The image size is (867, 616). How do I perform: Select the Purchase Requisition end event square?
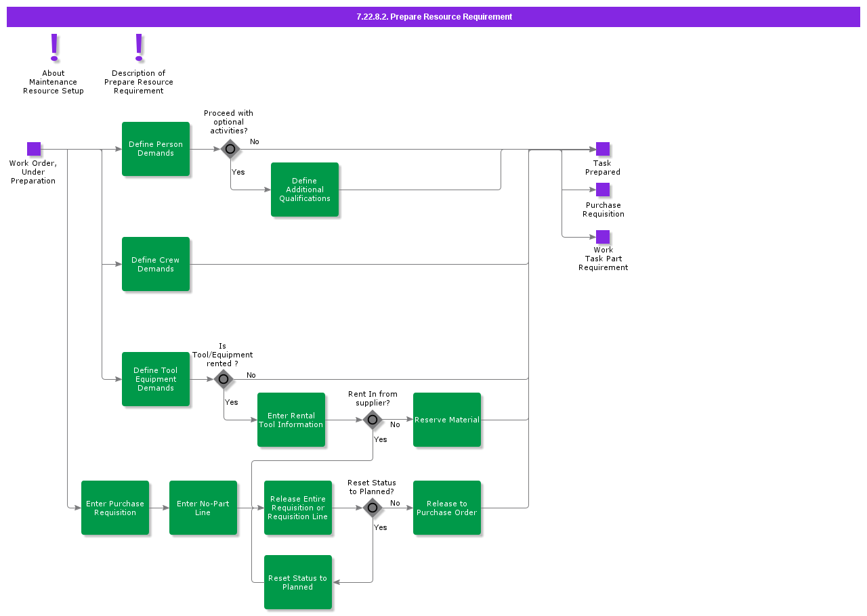[603, 190]
